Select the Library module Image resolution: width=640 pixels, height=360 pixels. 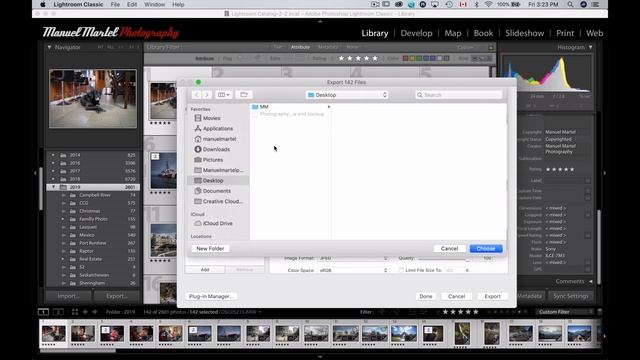point(375,33)
